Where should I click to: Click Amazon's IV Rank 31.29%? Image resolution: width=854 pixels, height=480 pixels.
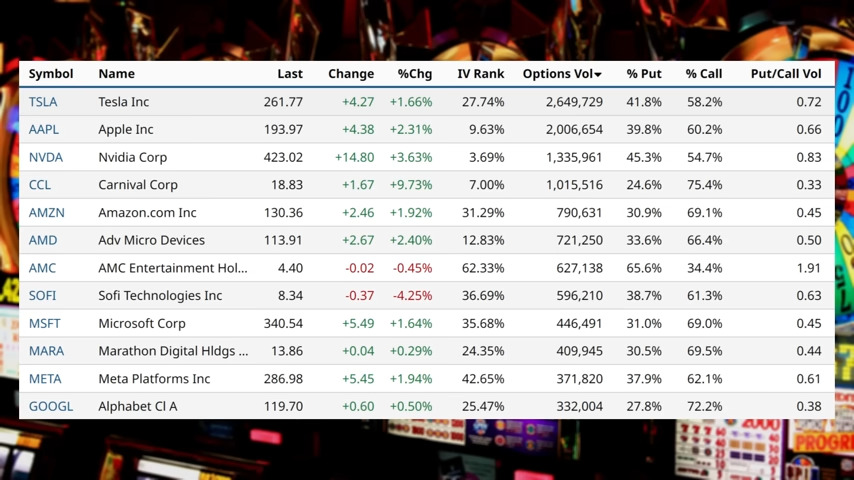483,212
